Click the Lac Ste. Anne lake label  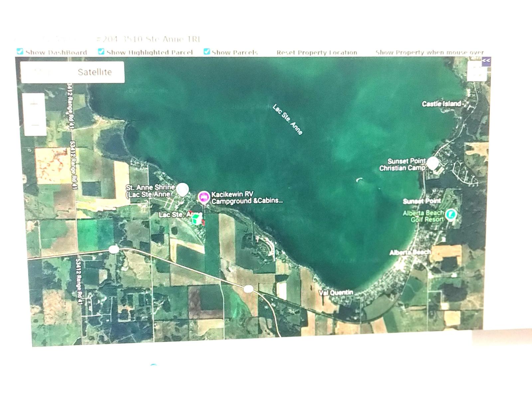tap(287, 120)
